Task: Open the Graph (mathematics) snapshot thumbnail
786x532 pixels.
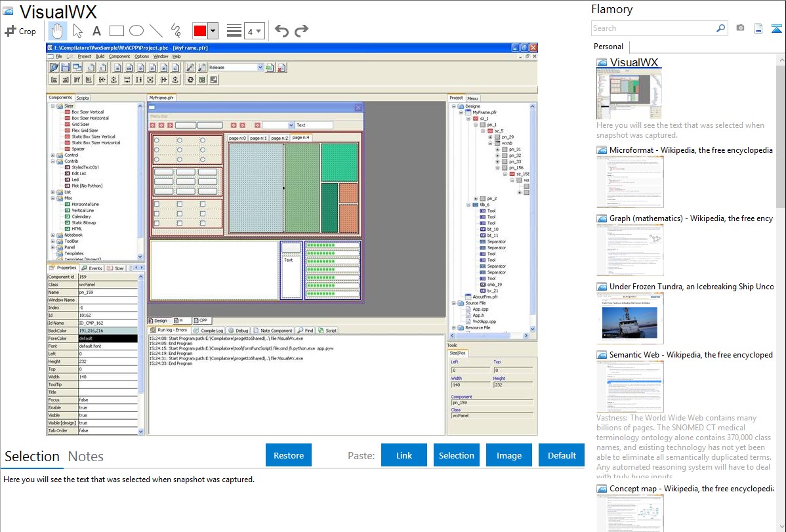Action: point(630,250)
